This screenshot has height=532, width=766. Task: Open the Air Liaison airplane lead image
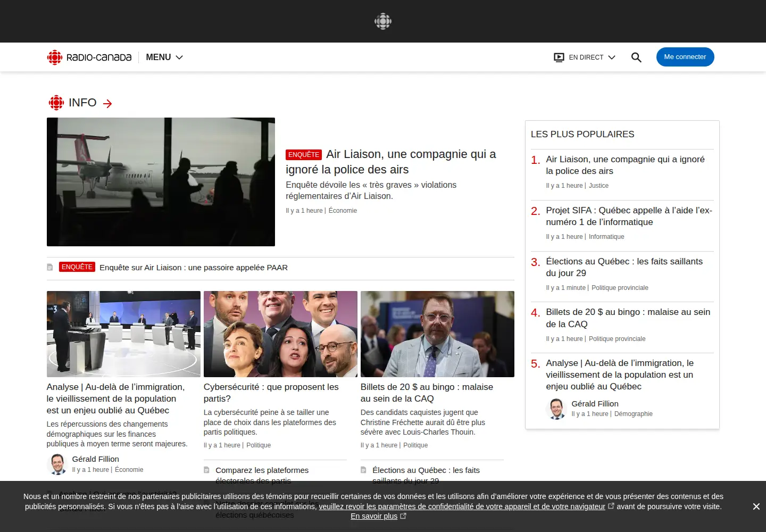pyautogui.click(x=161, y=182)
